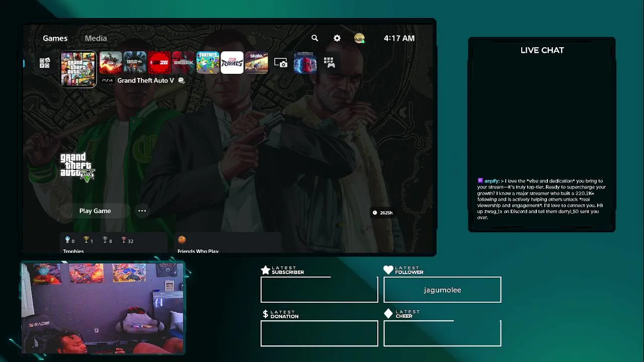This screenshot has width=644, height=362.
Task: Click the Latest Subscriber box
Action: point(319,290)
